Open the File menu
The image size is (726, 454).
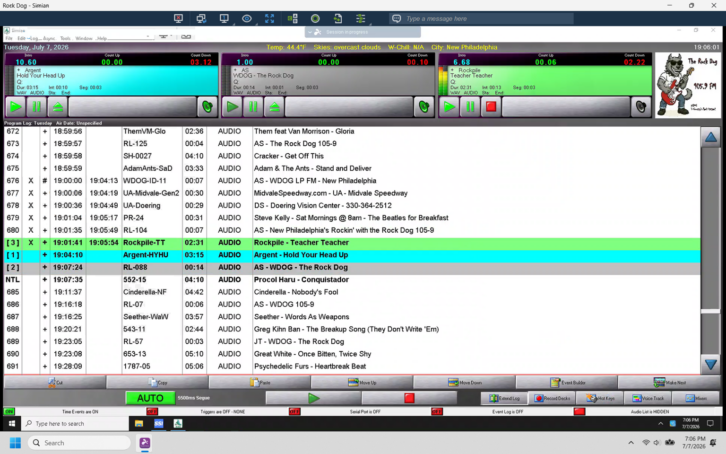pos(9,38)
